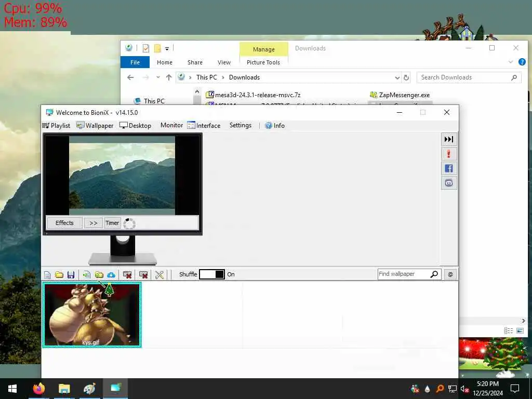Refresh the Downloads folder in Explorer
532x399 pixels.
point(406,78)
